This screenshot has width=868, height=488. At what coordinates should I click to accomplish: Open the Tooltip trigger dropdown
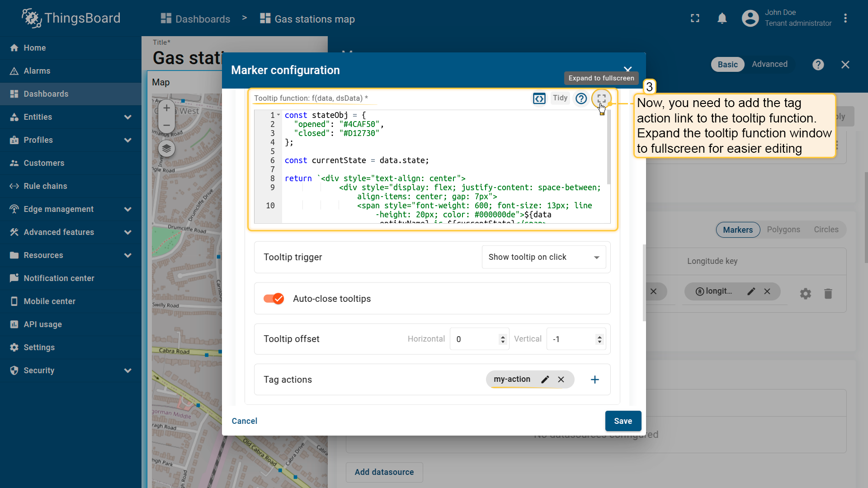click(x=544, y=257)
